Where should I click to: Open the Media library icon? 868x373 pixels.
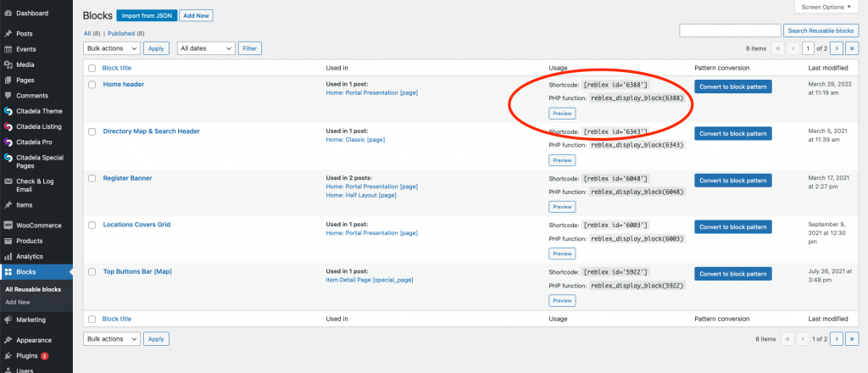coord(8,64)
